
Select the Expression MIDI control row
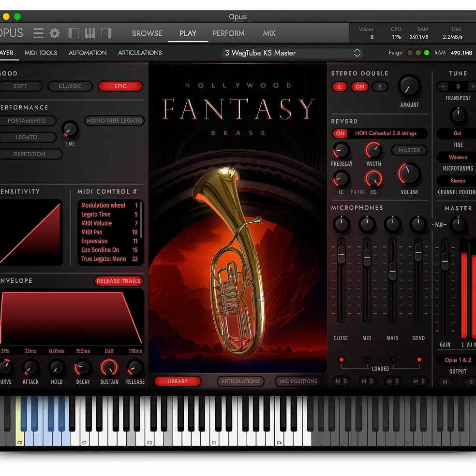109,241
